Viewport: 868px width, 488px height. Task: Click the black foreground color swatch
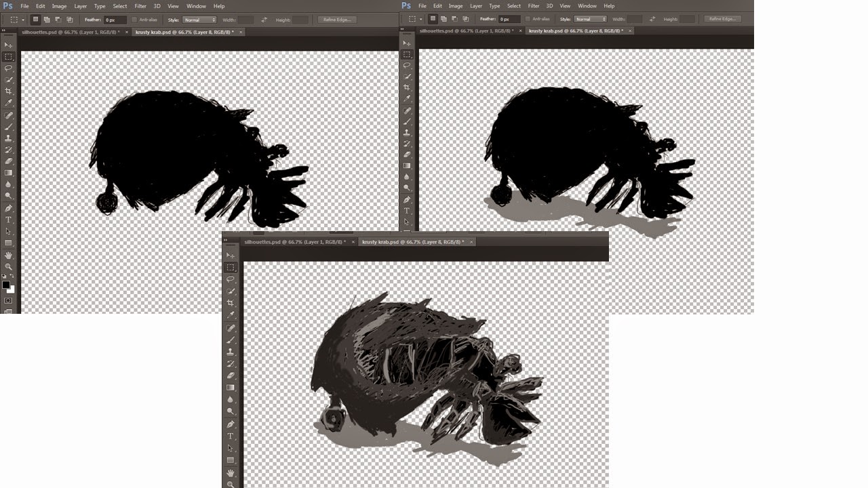(x=6, y=285)
